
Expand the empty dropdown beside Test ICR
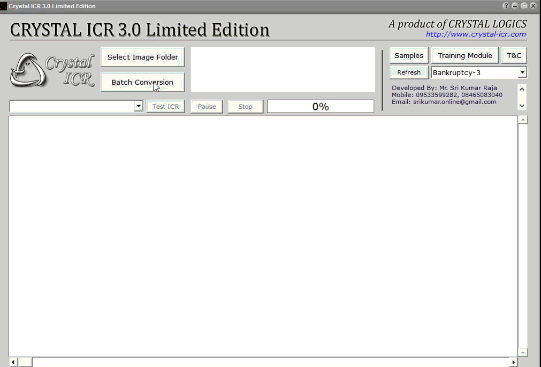138,106
